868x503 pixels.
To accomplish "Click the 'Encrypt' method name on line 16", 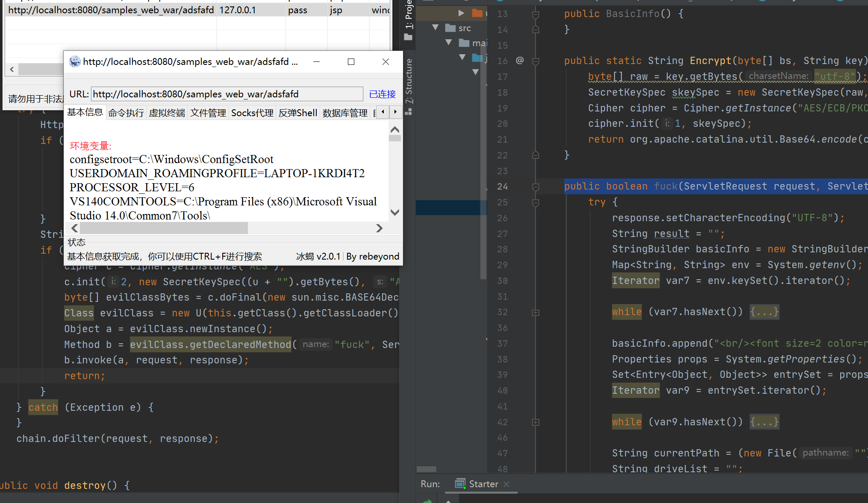I will tap(710, 61).
